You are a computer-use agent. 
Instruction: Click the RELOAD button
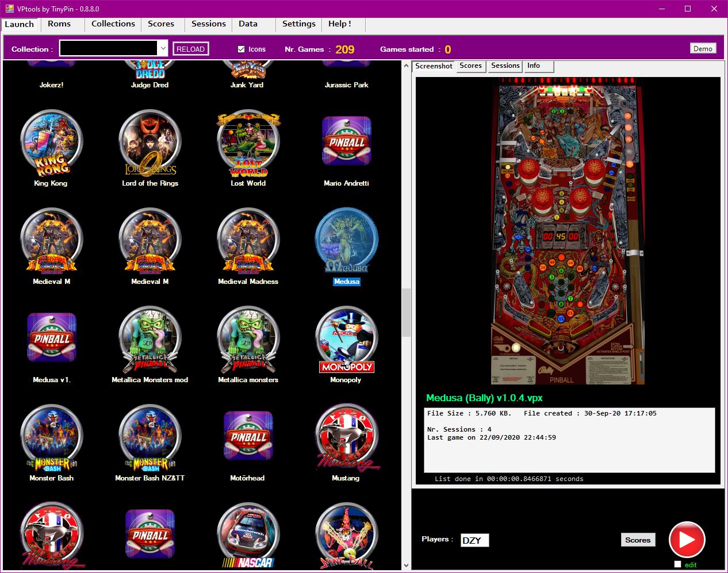tap(190, 49)
